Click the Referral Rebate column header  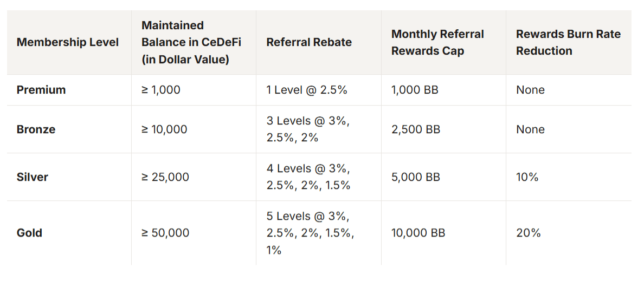pyautogui.click(x=309, y=42)
